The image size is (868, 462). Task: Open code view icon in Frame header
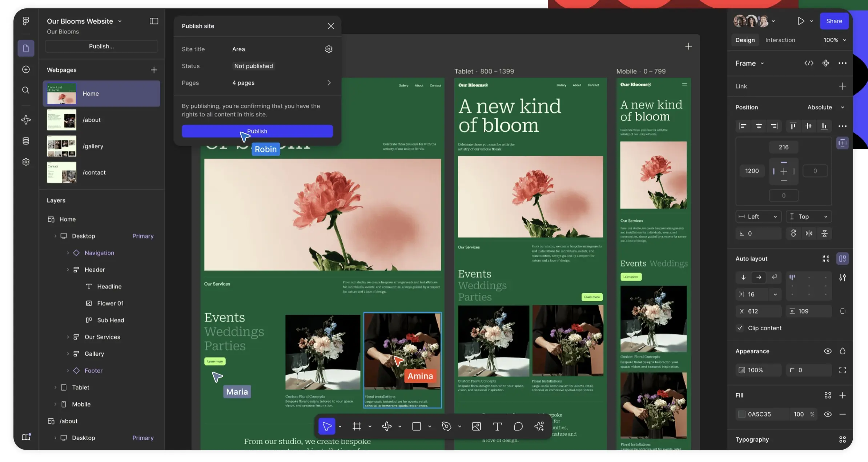[809, 63]
